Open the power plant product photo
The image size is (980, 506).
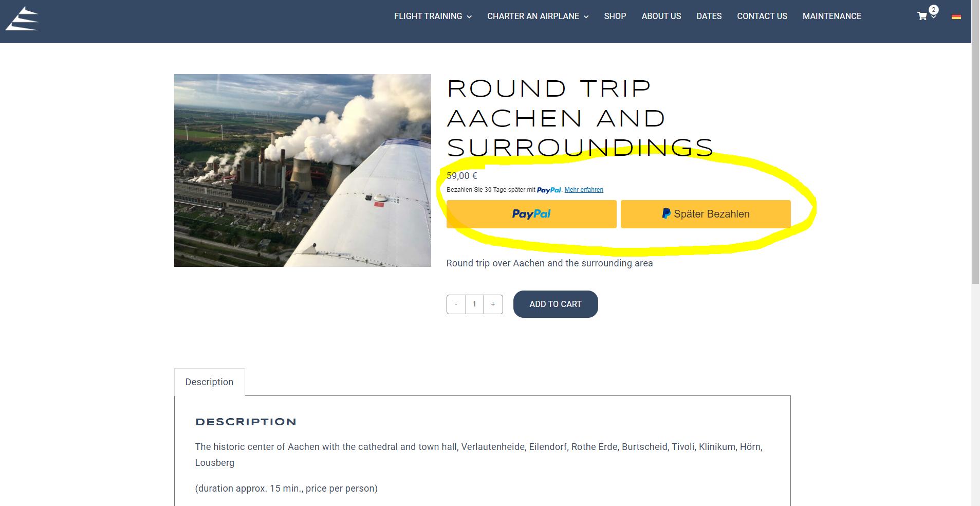302,170
